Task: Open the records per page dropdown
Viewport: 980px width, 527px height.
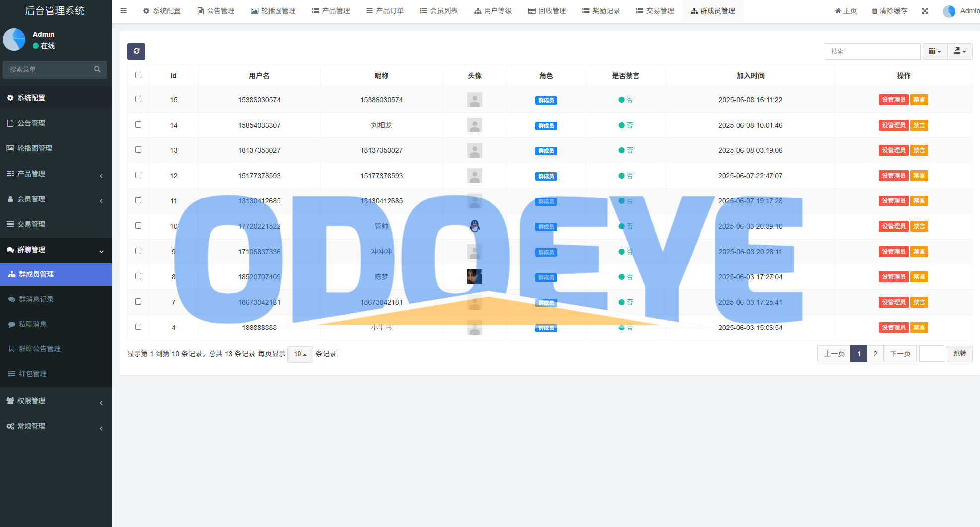Action: click(300, 354)
